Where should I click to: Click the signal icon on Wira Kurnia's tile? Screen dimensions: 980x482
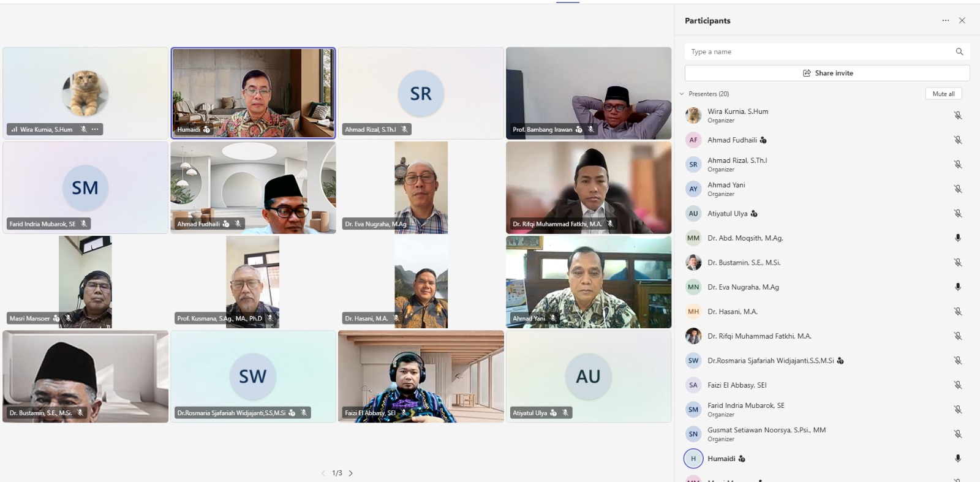click(14, 129)
